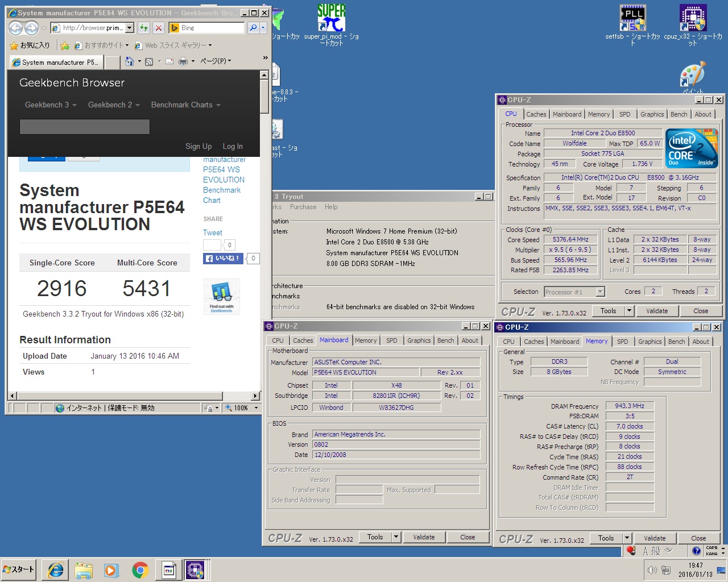Image resolution: width=728 pixels, height=582 pixels.
Task: Click the Read Mail envelope icon
Action: [169, 61]
